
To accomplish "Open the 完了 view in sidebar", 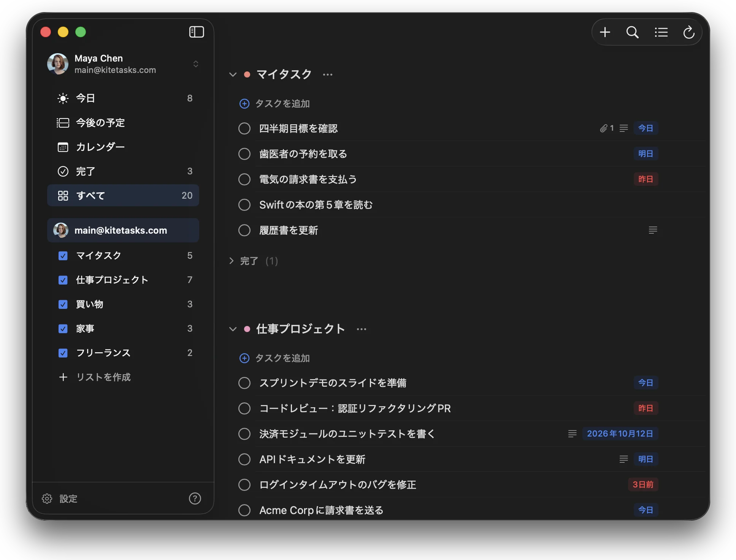I will tap(123, 171).
